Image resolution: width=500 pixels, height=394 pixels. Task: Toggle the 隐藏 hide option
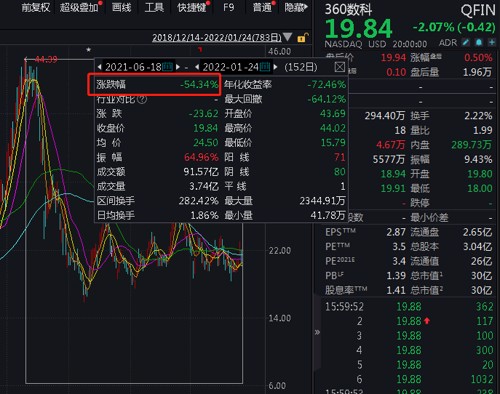click(295, 7)
